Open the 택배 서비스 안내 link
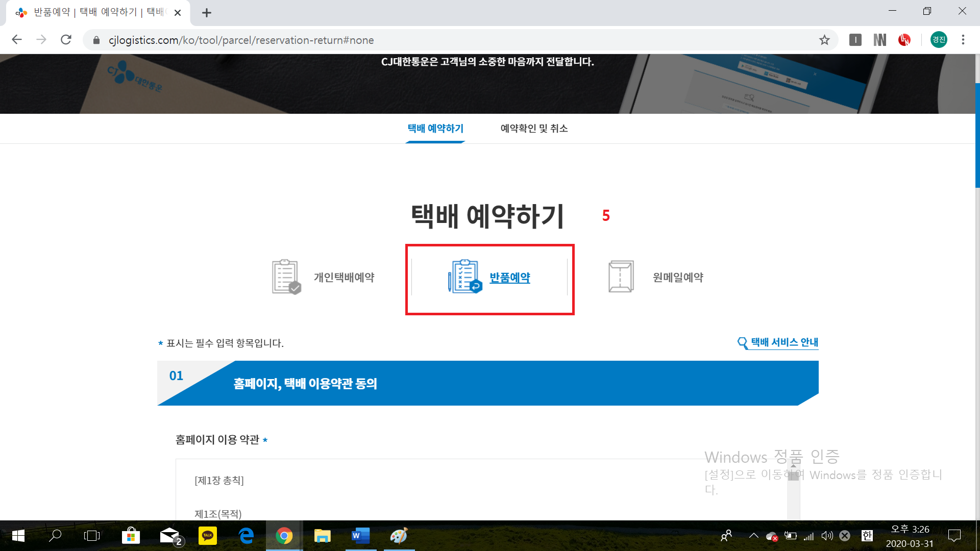The image size is (980, 551). tap(785, 342)
